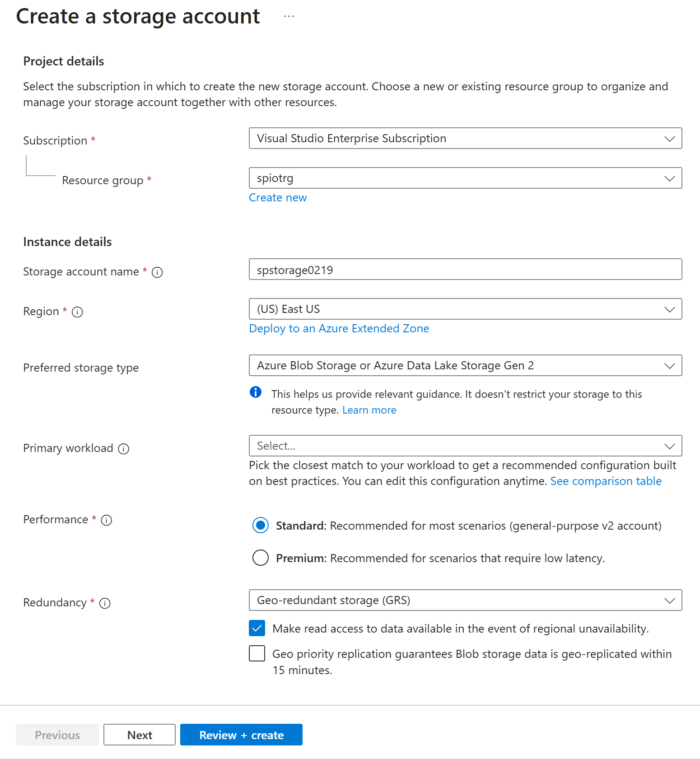
Task: Enable Geo priority replication checkbox
Action: point(257,653)
